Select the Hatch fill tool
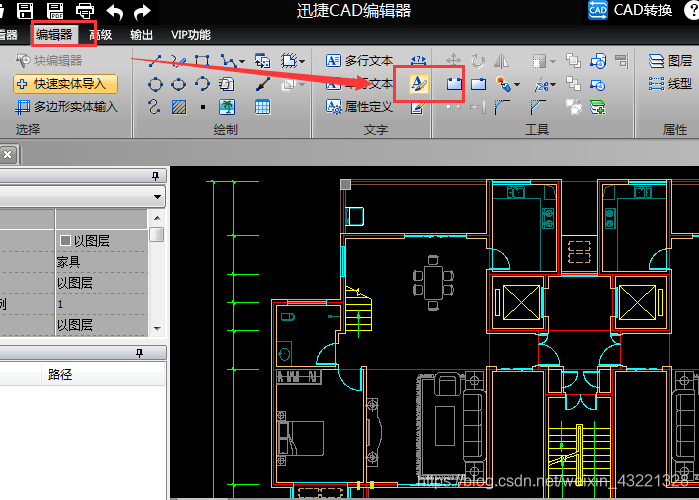Viewport: 699px width, 500px height. point(179,107)
